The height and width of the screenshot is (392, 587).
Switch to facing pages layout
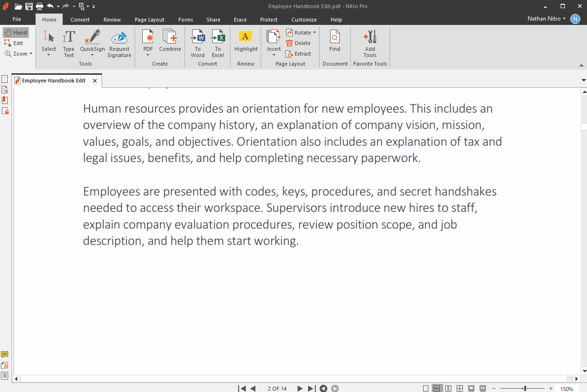coord(448,388)
